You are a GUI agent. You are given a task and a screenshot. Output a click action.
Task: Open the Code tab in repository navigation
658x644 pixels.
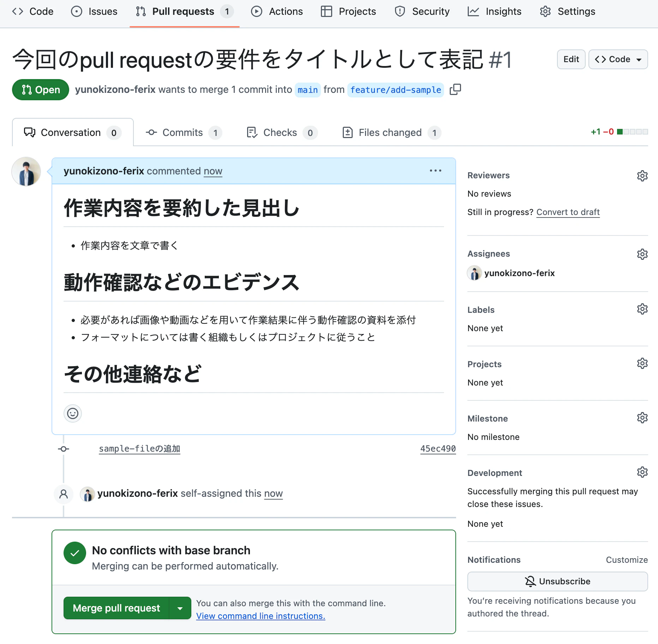[32, 12]
